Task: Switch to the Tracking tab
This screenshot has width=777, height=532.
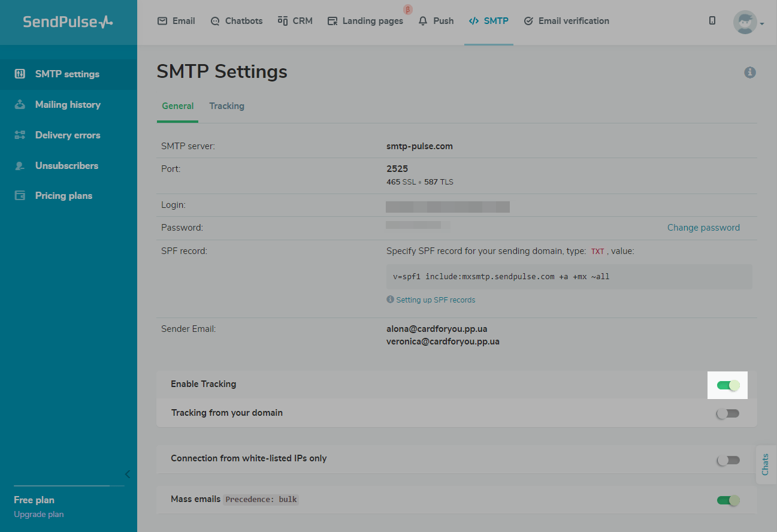Action: (x=226, y=106)
